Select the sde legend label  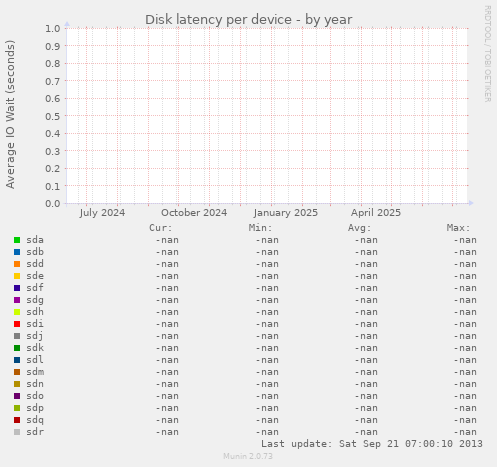(x=35, y=276)
